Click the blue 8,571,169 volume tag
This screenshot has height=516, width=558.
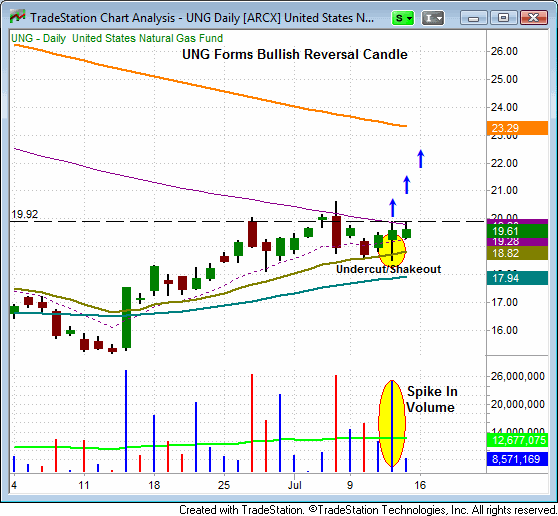click(517, 459)
